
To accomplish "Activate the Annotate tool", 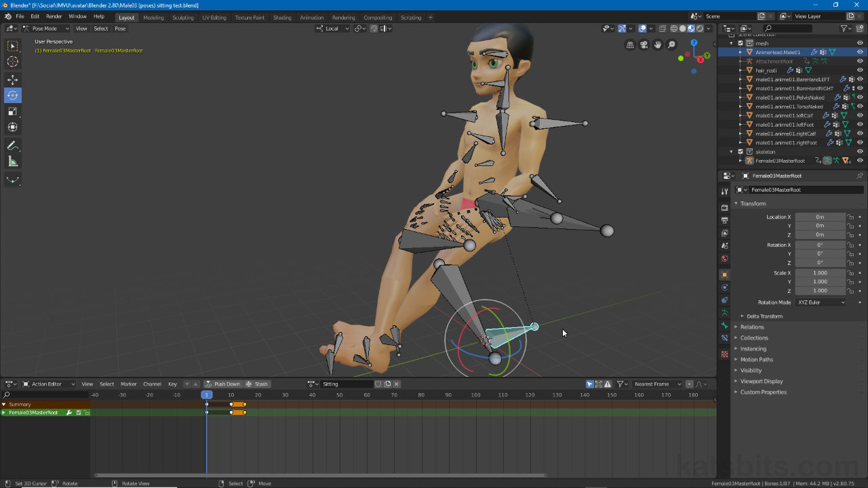I will [13, 146].
